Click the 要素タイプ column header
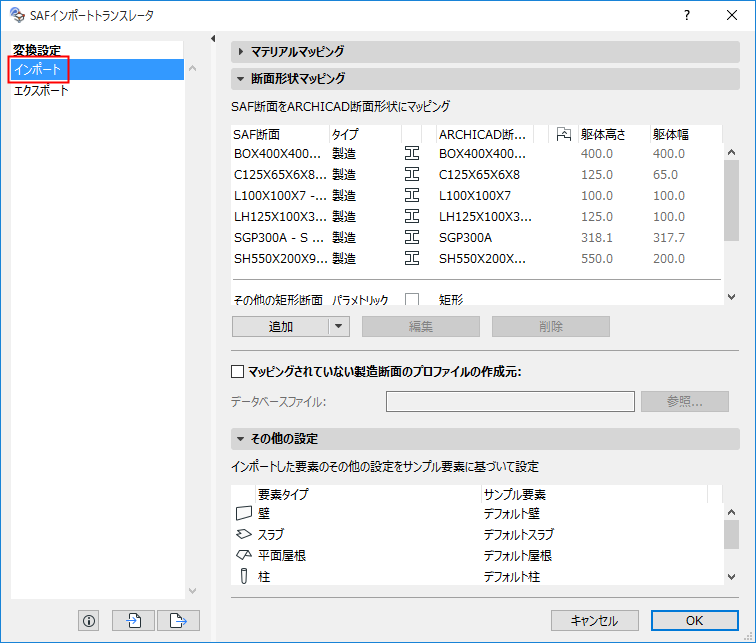Image resolution: width=756 pixels, height=643 pixels. pos(368,494)
